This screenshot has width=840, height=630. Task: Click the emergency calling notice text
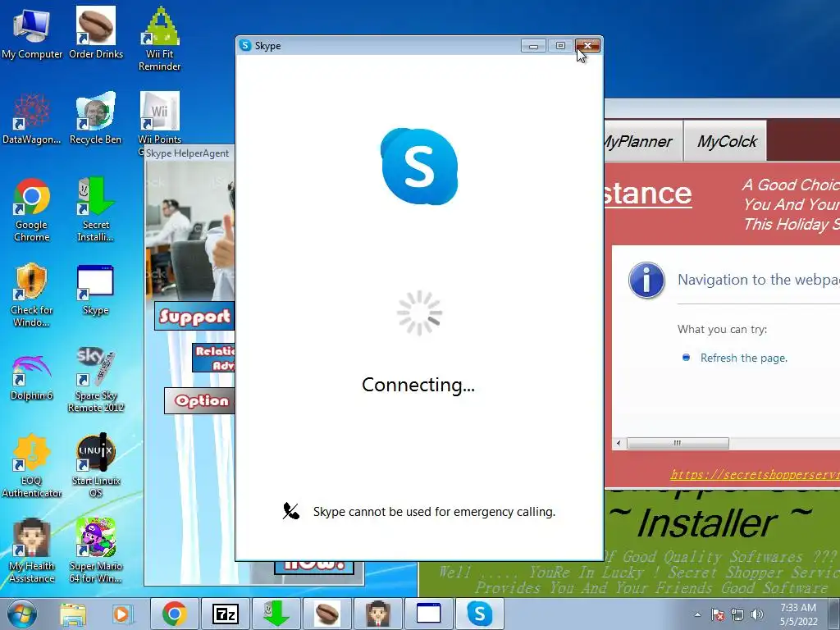coord(434,512)
